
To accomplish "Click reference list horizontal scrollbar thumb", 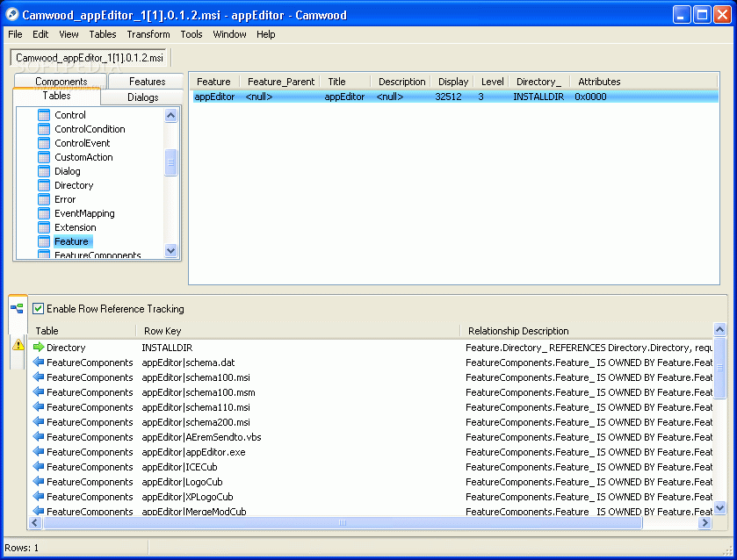I will point(343,523).
